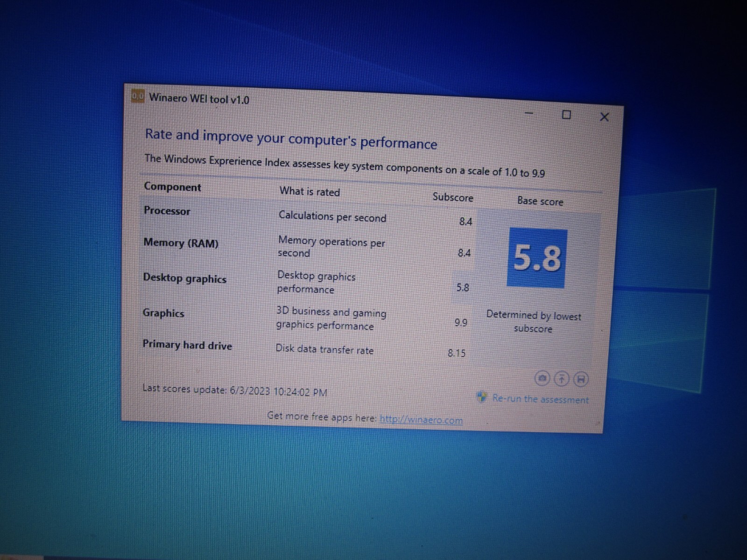
Task: Click the Subscore column header
Action: [x=453, y=197]
